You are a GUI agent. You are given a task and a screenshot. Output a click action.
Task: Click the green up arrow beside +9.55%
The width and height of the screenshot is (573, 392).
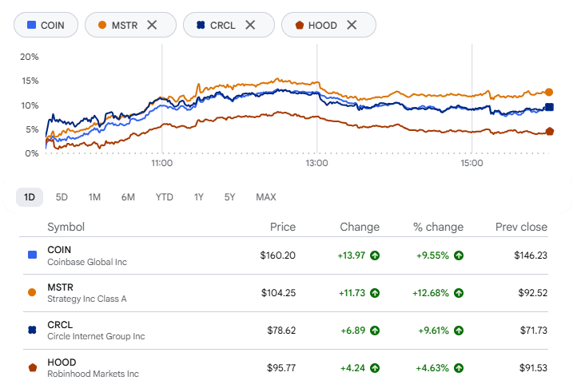point(459,255)
